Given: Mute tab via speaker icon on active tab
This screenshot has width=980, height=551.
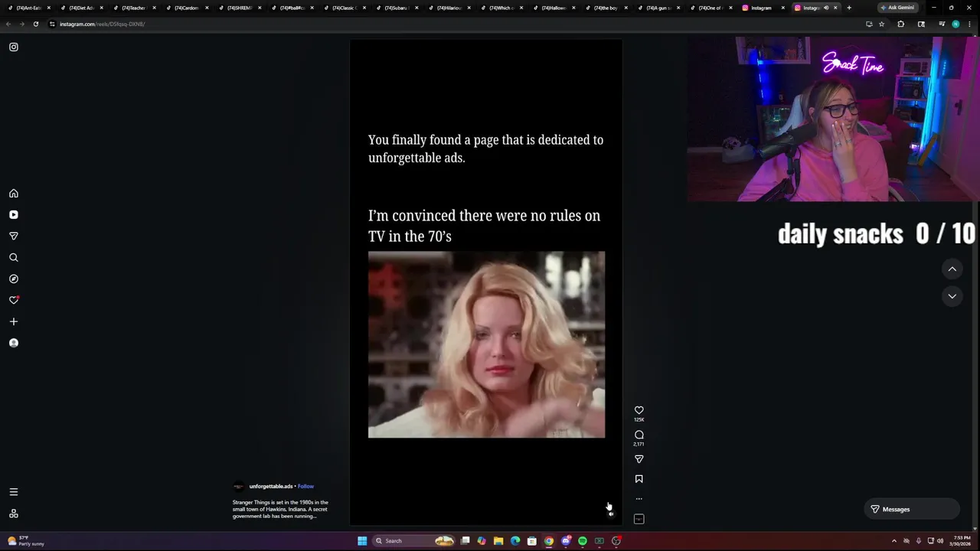Looking at the screenshot, I should 826,8.
